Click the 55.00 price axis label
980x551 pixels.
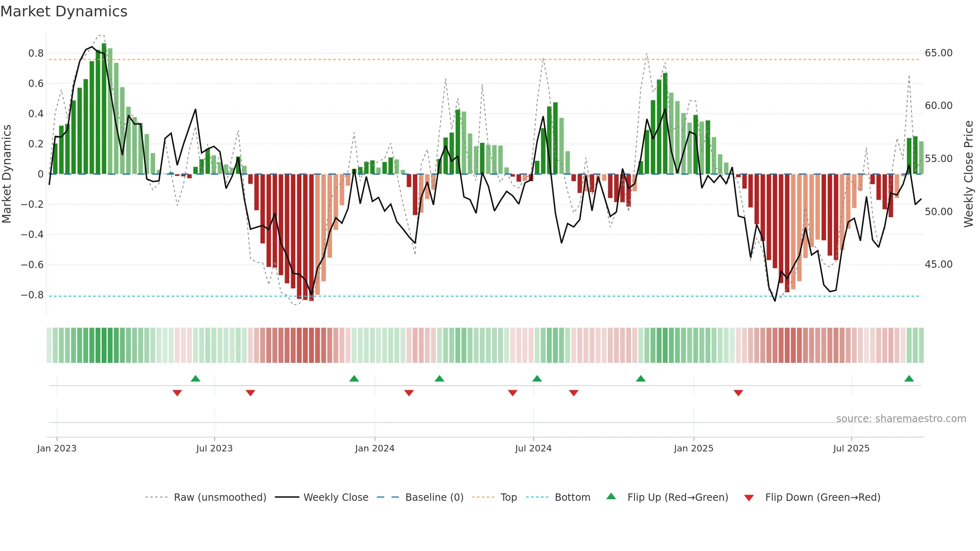click(939, 159)
